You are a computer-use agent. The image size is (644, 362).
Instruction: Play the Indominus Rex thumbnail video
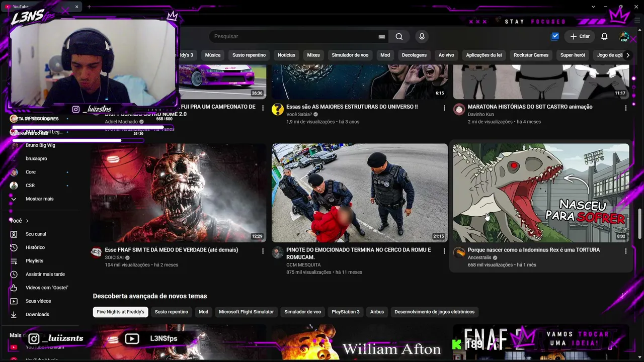point(541,193)
